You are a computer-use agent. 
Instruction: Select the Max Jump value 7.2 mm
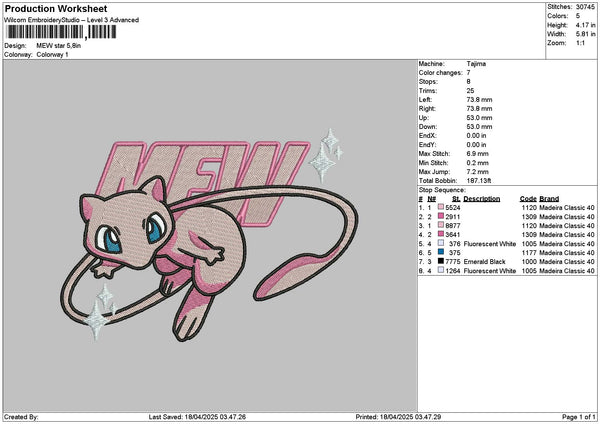[478, 172]
